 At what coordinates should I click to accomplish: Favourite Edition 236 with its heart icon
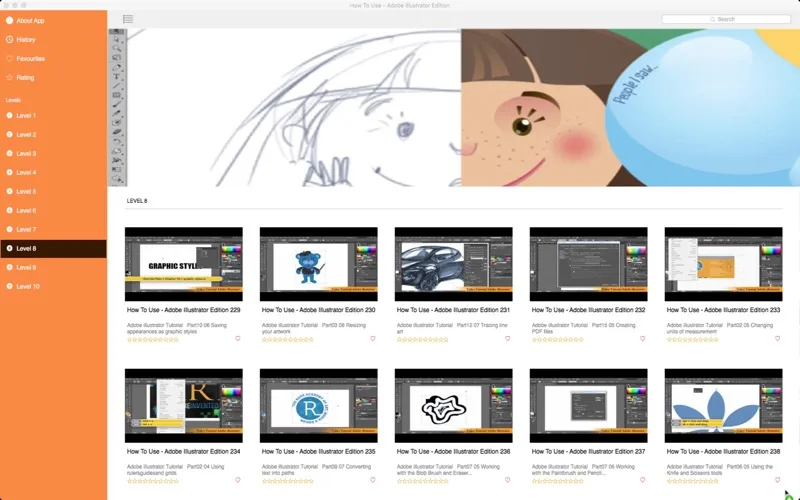[x=508, y=480]
